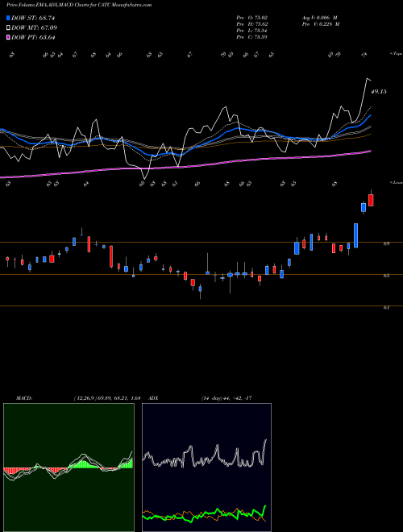Click the 61 price axis label
This screenshot has width=403, height=532.
pos(386,308)
